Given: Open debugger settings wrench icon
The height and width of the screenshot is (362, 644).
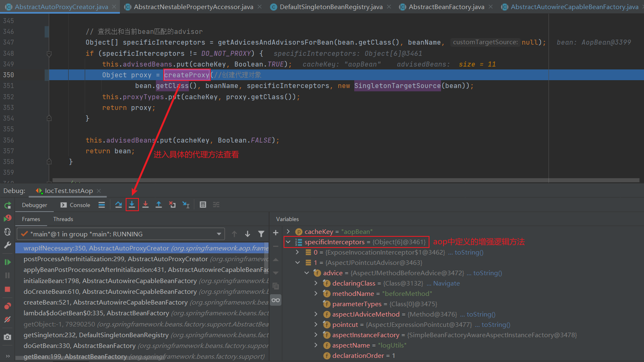Looking at the screenshot, I should (7, 245).
